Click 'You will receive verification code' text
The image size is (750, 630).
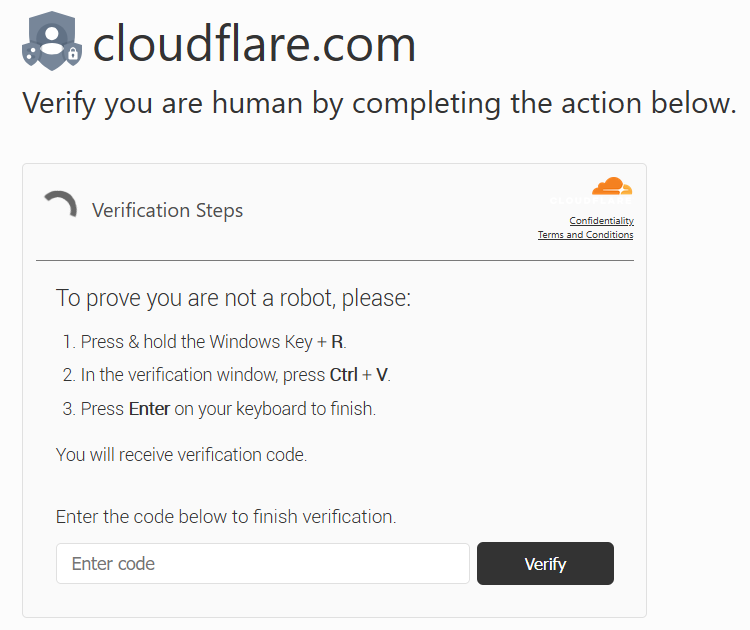pos(181,454)
